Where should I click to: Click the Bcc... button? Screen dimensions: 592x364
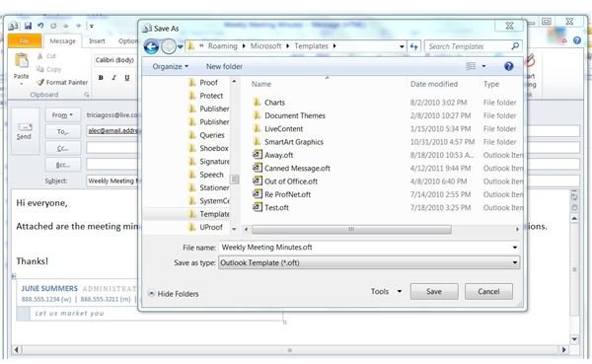(63, 165)
